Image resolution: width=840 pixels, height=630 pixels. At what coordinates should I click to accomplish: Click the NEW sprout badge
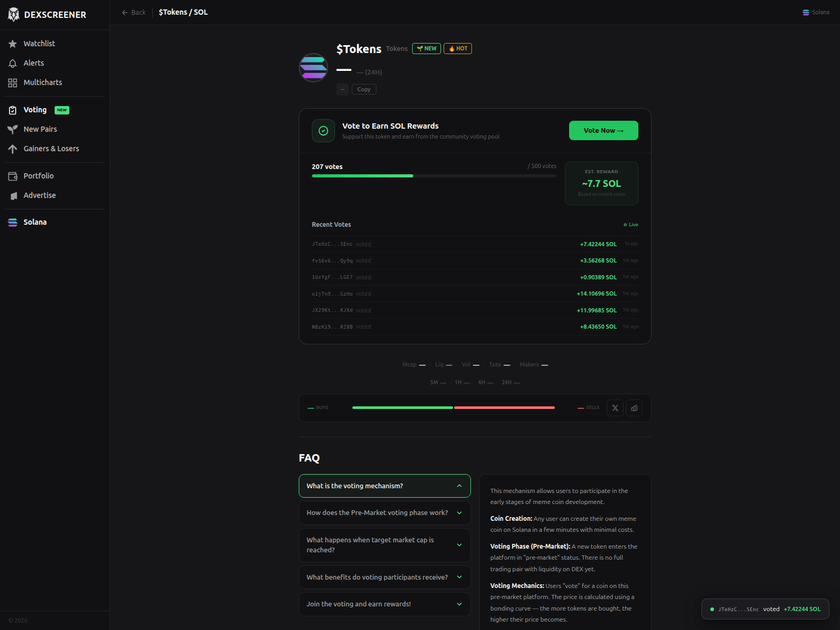[x=426, y=48]
